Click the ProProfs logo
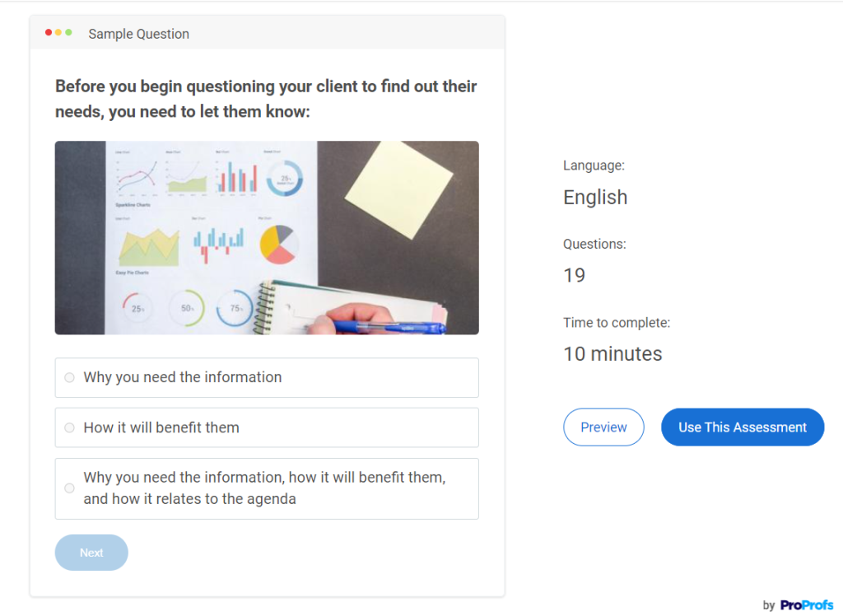The image size is (843, 616). 806,605
